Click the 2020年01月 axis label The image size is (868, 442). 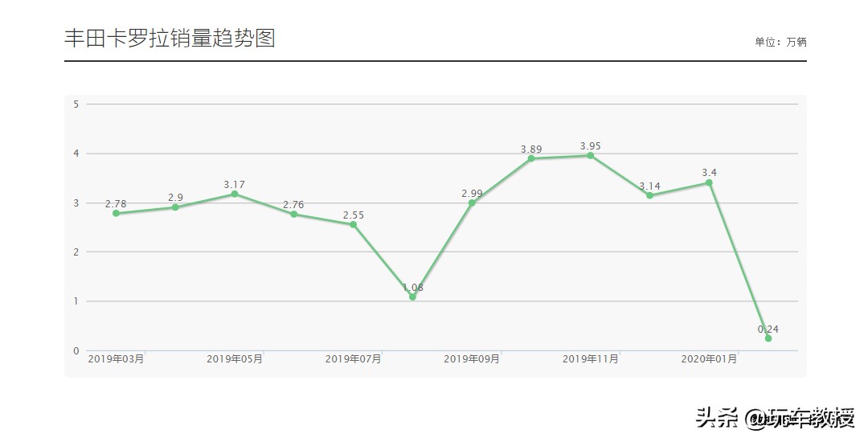click(709, 359)
